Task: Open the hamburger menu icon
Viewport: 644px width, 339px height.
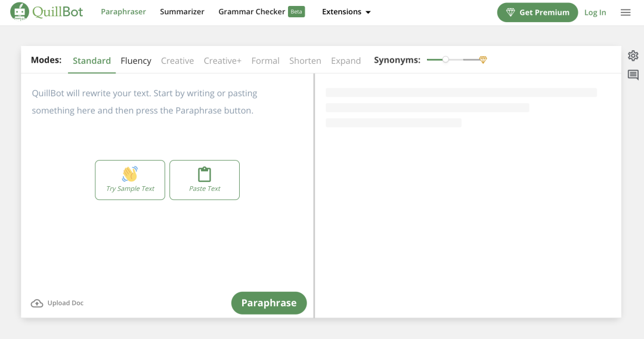Action: point(625,13)
